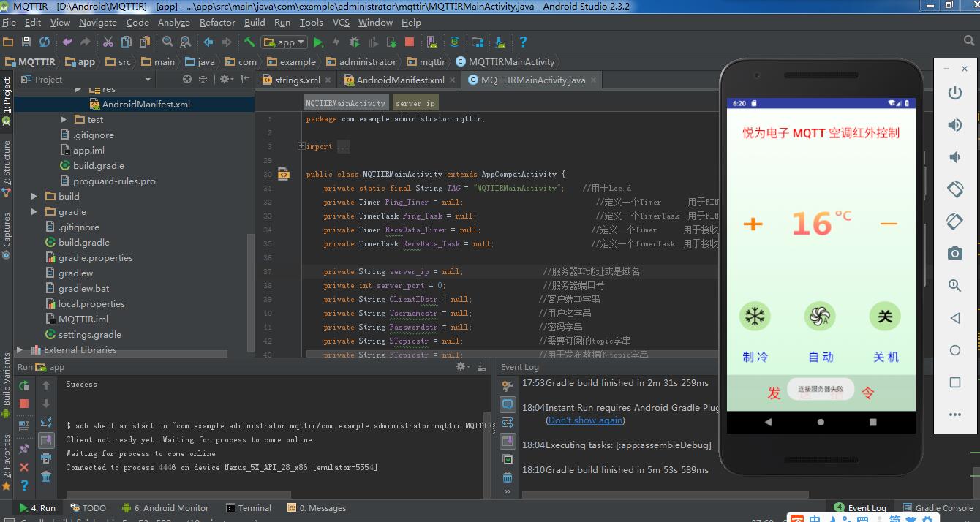Image resolution: width=980 pixels, height=522 pixels.
Task: Open the Terminal tool tab
Action: pyautogui.click(x=249, y=507)
